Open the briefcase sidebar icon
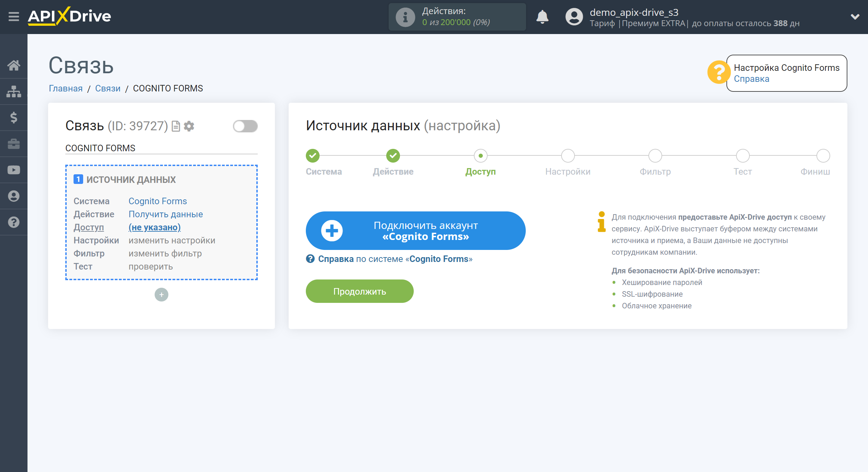This screenshot has height=472, width=868. click(14, 143)
